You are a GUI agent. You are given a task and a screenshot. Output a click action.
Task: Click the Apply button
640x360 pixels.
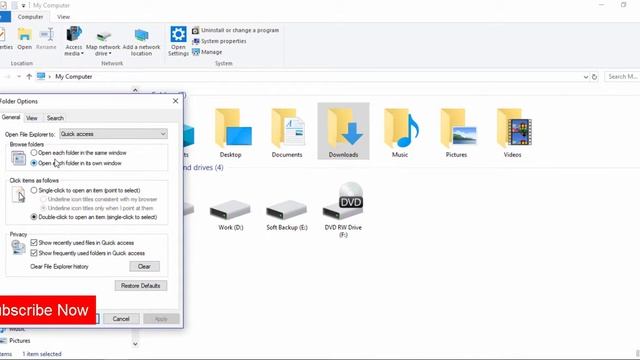tap(161, 319)
